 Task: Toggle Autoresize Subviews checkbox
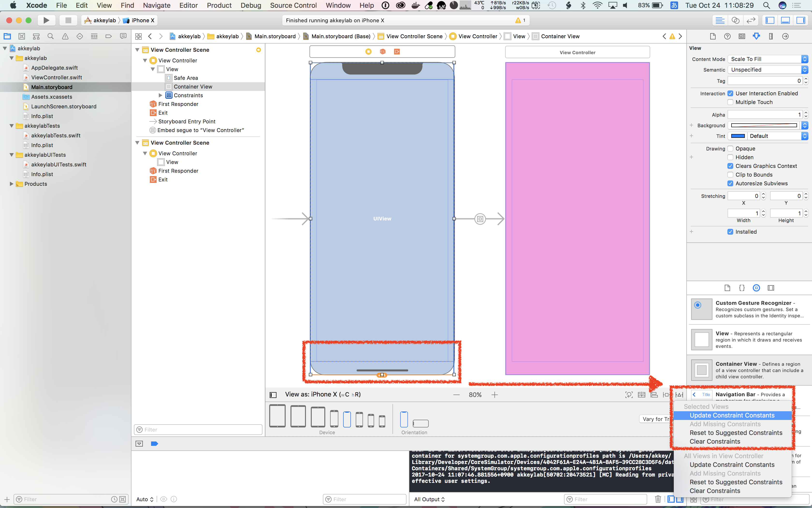tap(731, 183)
